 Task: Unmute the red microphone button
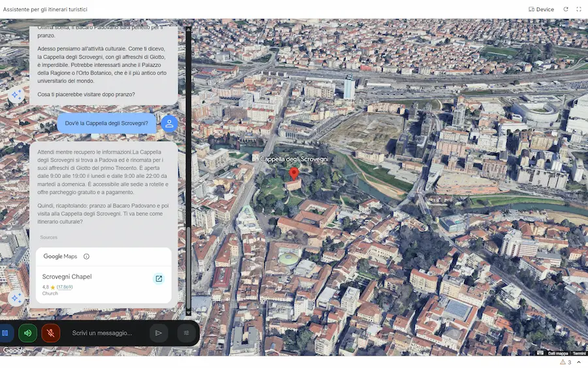click(x=51, y=333)
